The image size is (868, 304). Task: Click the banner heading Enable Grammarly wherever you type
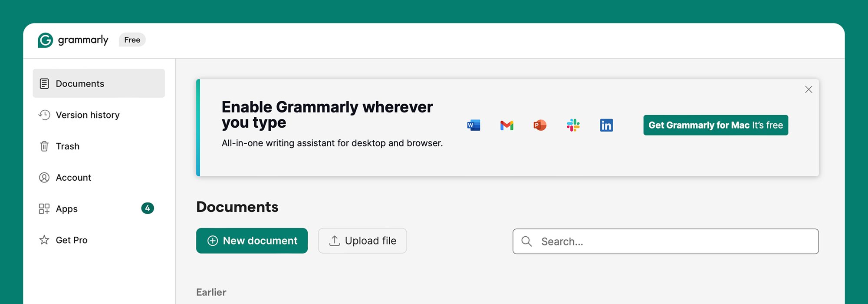click(x=327, y=115)
